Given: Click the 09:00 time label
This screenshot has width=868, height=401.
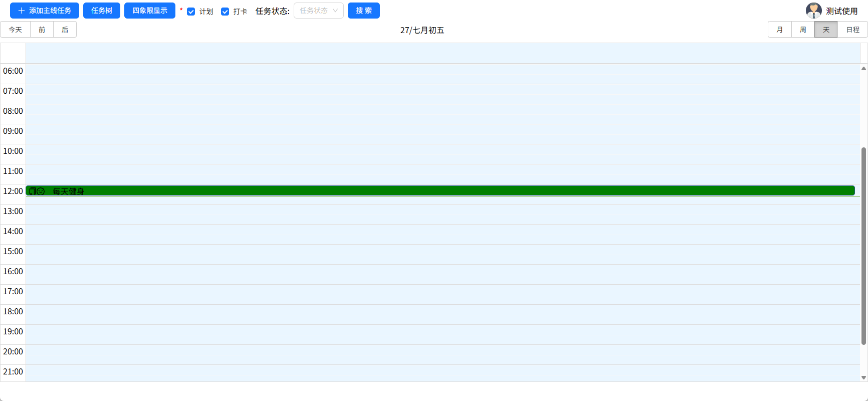Looking at the screenshot, I should pos(13,131).
